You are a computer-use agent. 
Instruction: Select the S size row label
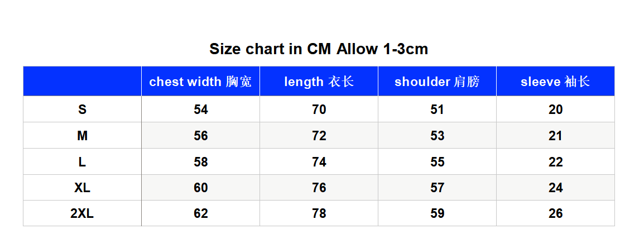click(82, 109)
